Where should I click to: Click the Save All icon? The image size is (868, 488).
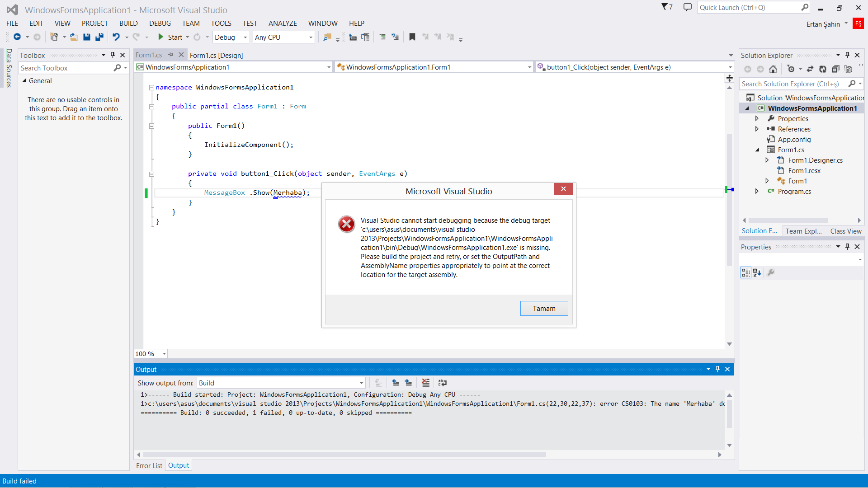(x=99, y=37)
